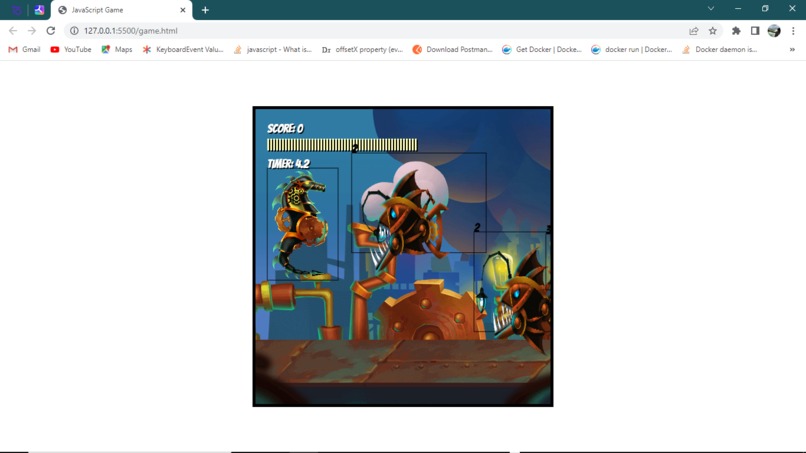Viewport: 806px width, 453px height.
Task: Minimize the browser window
Action: pos(738,9)
